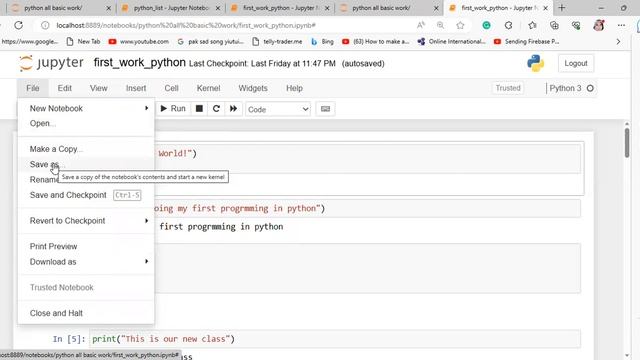Click the site information icon in address bar
The image size is (640, 360).
point(45,25)
